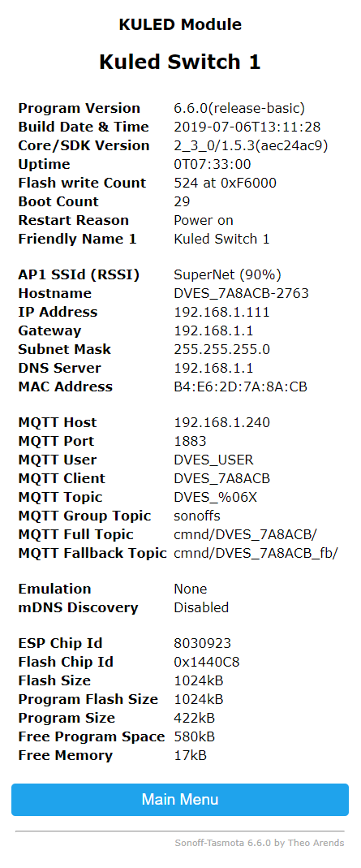
Task: Click the Restart Reason value Power on
Action: click(204, 220)
